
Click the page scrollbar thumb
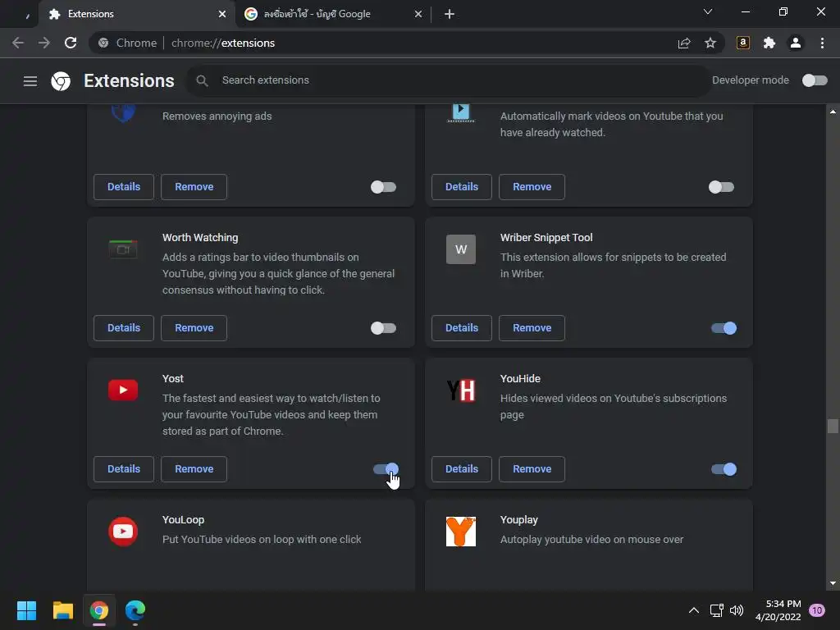[833, 426]
